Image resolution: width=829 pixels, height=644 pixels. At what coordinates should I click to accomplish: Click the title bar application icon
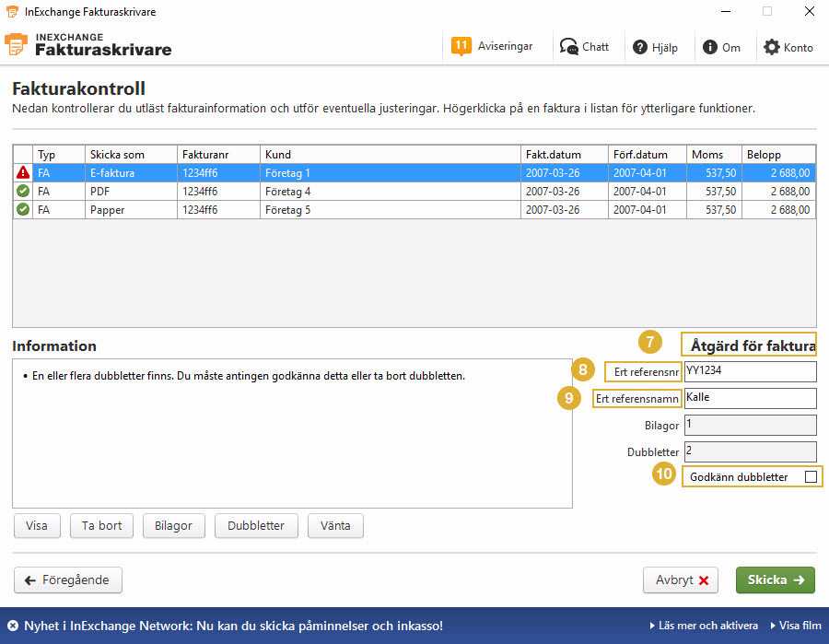(x=12, y=11)
